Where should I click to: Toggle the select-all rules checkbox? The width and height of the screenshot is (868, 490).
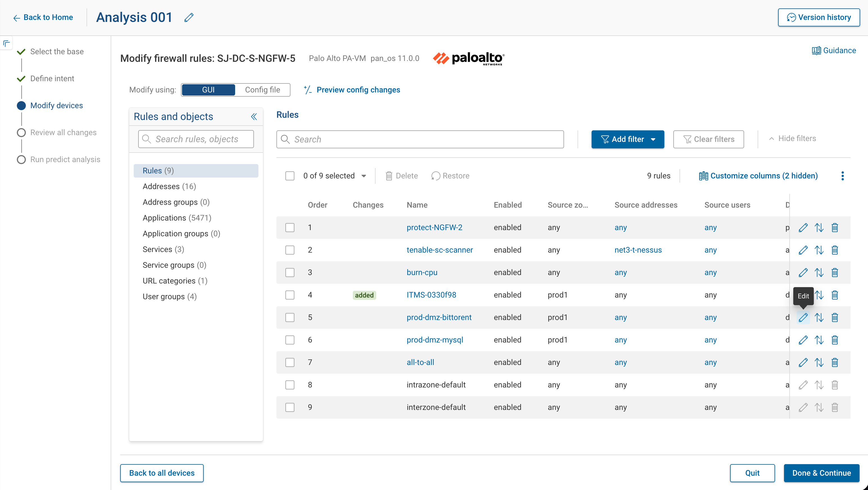[x=290, y=176]
